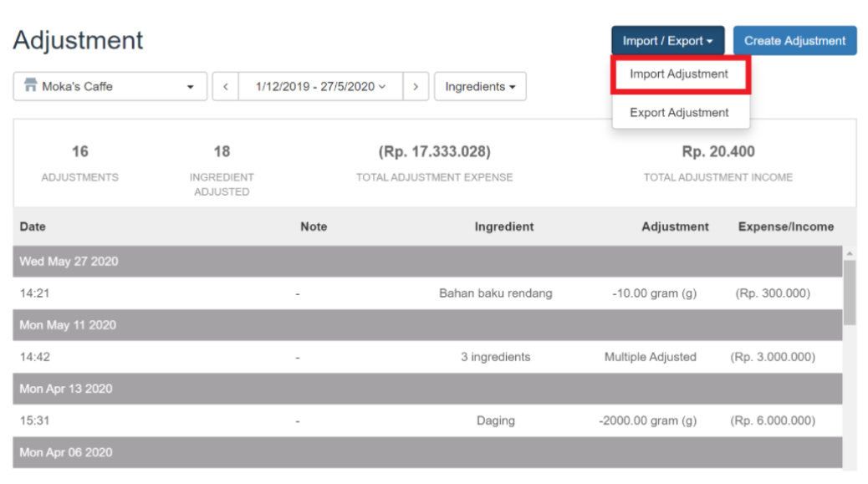Viewport: 868px width, 484px height.
Task: Click the Expense/Income column header
Action: click(785, 227)
